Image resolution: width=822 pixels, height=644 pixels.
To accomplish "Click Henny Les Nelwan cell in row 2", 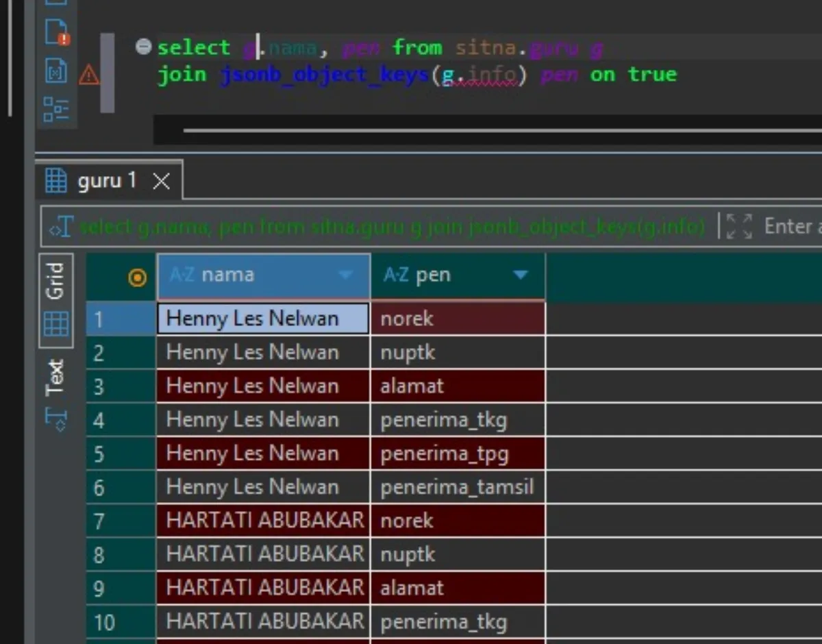I will [264, 352].
